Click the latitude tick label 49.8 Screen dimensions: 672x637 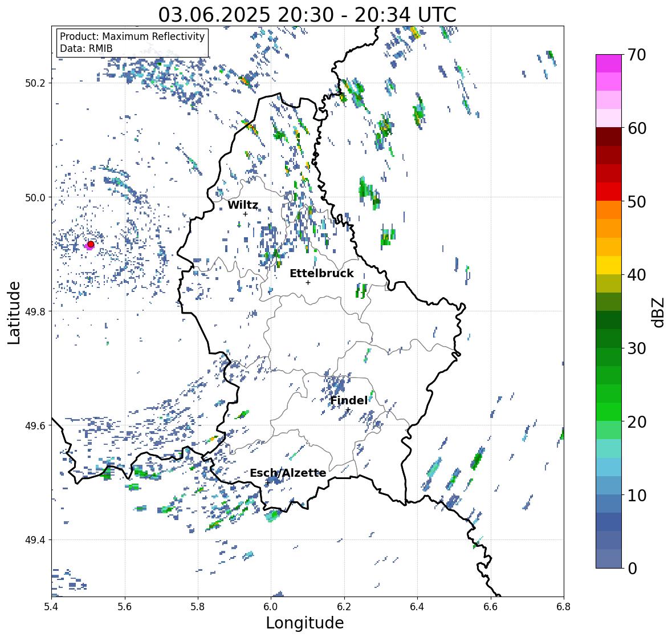(35, 311)
